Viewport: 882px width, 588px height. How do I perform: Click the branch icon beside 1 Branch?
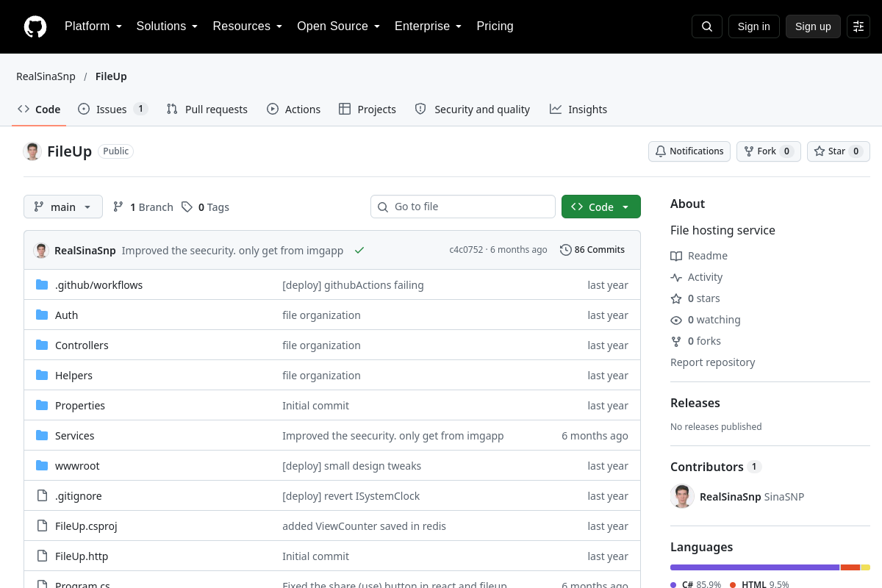click(x=118, y=207)
